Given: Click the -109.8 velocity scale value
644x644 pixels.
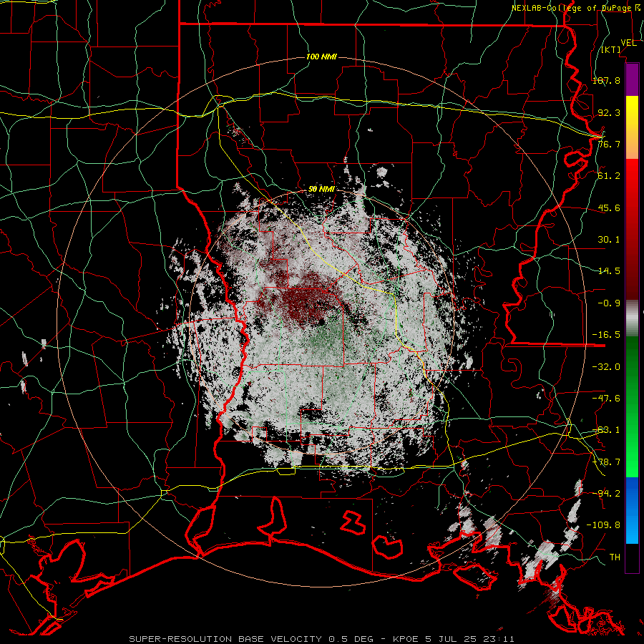Looking at the screenshot, I should (x=603, y=525).
